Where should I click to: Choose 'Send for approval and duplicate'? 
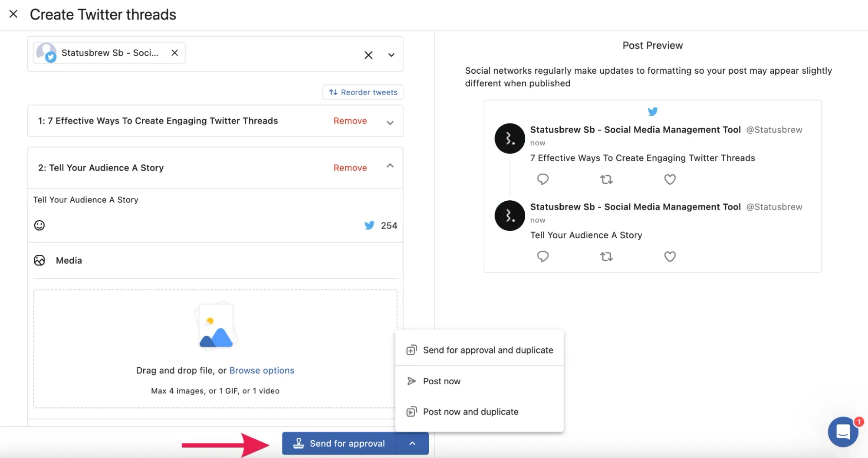pos(487,350)
